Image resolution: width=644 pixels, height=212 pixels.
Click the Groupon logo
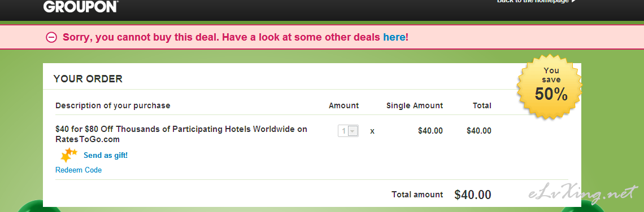pos(81,6)
